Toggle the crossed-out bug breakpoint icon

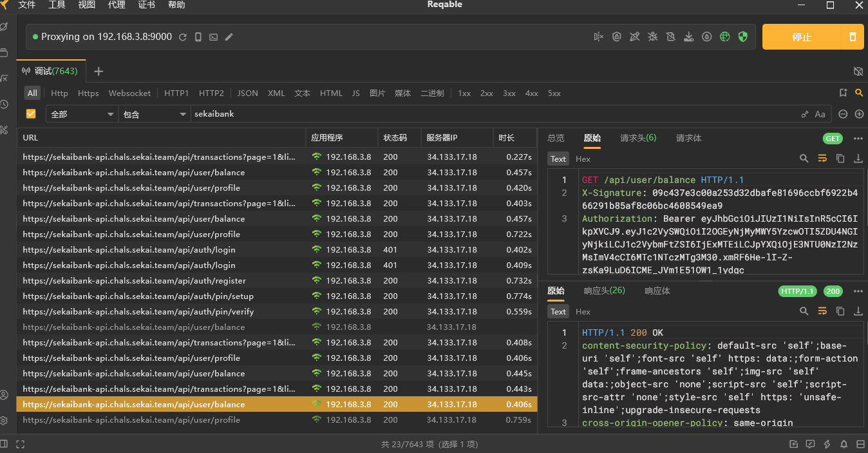[x=653, y=37]
